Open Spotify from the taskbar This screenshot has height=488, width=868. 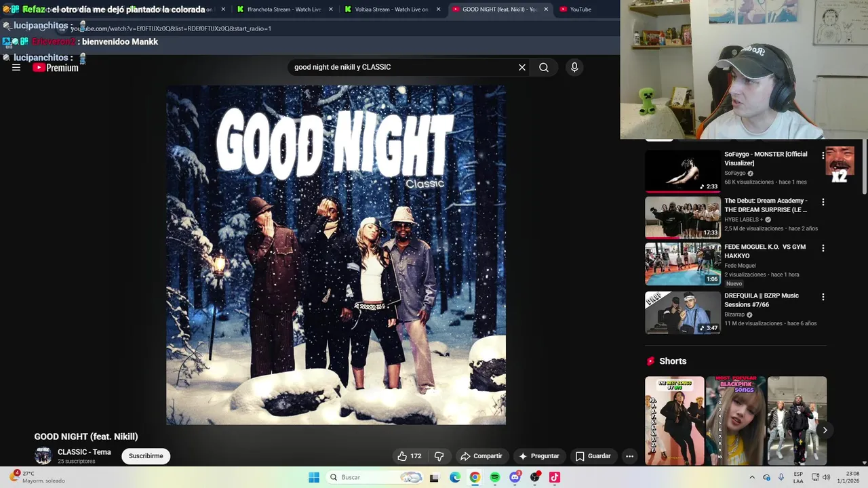click(x=495, y=477)
